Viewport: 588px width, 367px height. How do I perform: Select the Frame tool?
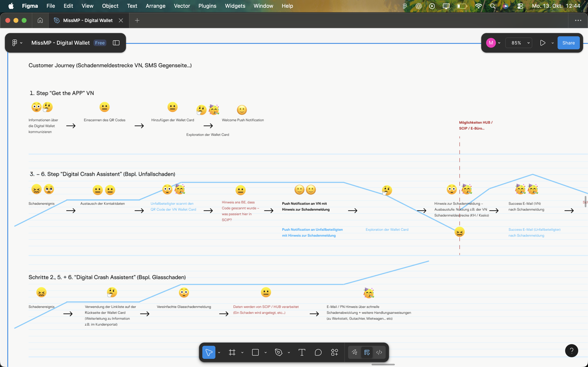pos(232,352)
